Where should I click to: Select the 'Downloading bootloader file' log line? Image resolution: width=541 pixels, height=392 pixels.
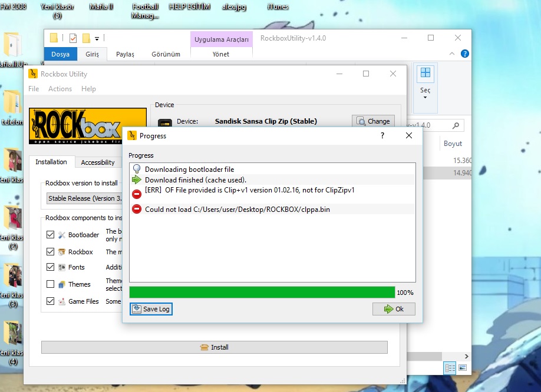click(272, 169)
